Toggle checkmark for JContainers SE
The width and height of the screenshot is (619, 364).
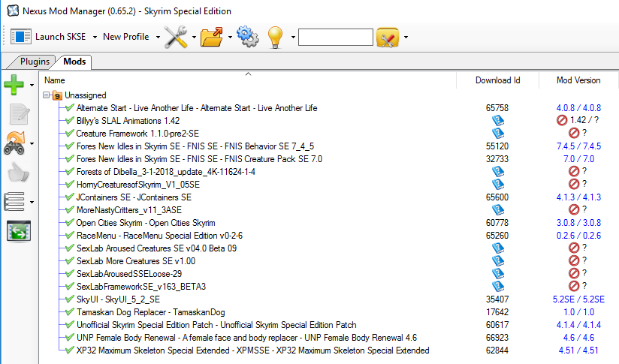[70, 197]
